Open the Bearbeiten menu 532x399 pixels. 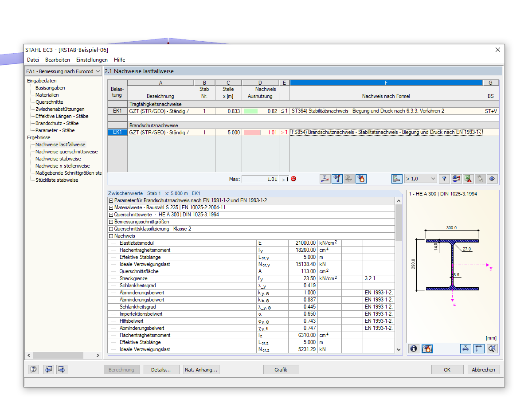coord(58,60)
